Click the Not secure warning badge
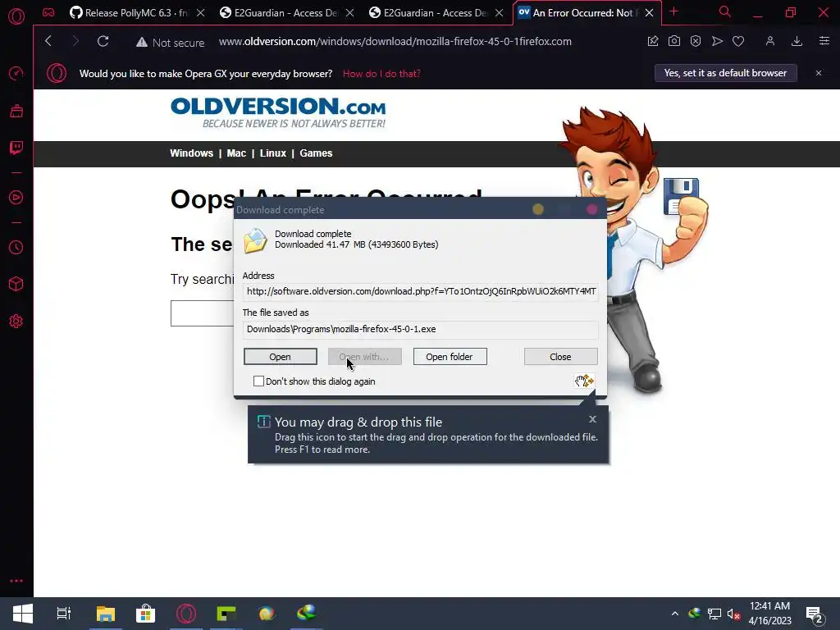Image resolution: width=840 pixels, height=630 pixels. pyautogui.click(x=171, y=43)
